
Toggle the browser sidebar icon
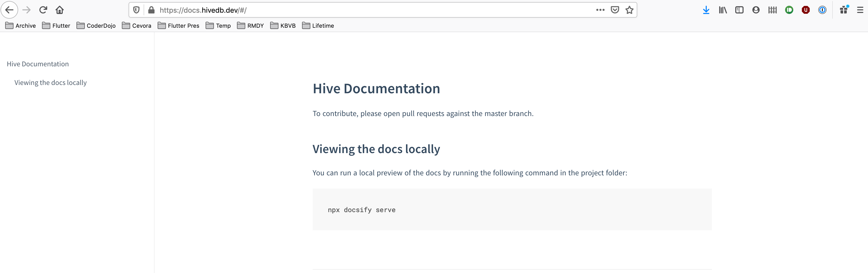[739, 10]
